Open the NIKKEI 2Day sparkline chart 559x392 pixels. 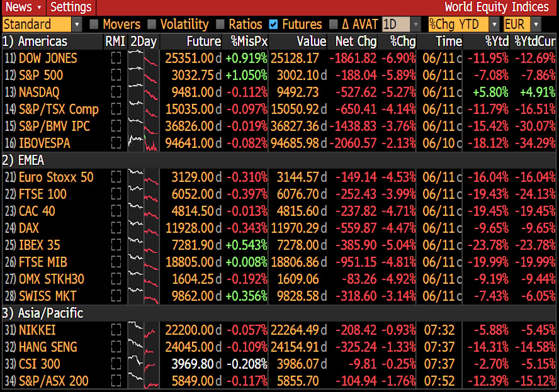144,330
